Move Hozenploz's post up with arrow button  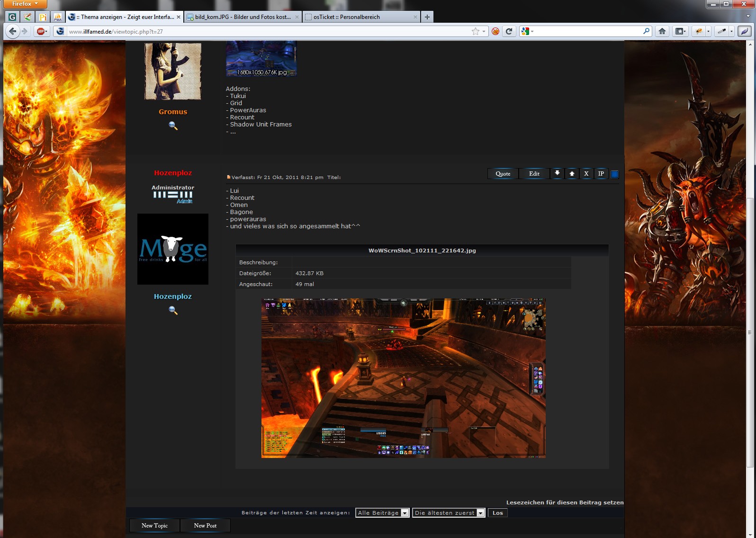point(572,173)
